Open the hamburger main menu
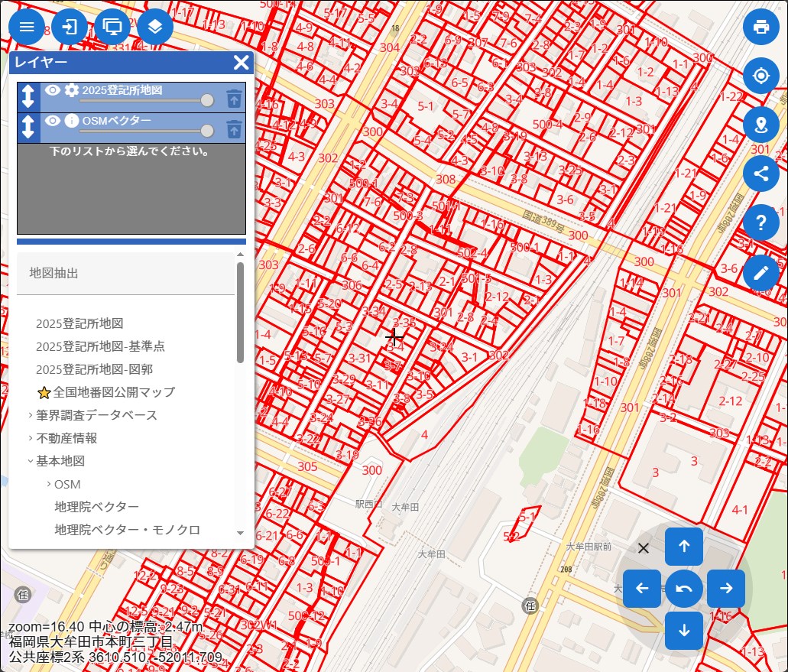 pos(27,27)
